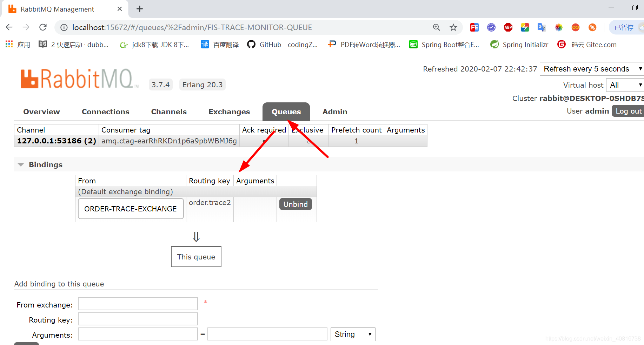The image size is (644, 345).
Task: Switch to the Overview tab
Action: pos(41,111)
